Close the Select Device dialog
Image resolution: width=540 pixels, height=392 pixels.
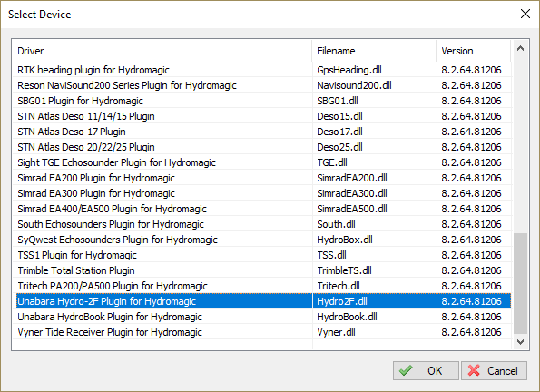525,14
